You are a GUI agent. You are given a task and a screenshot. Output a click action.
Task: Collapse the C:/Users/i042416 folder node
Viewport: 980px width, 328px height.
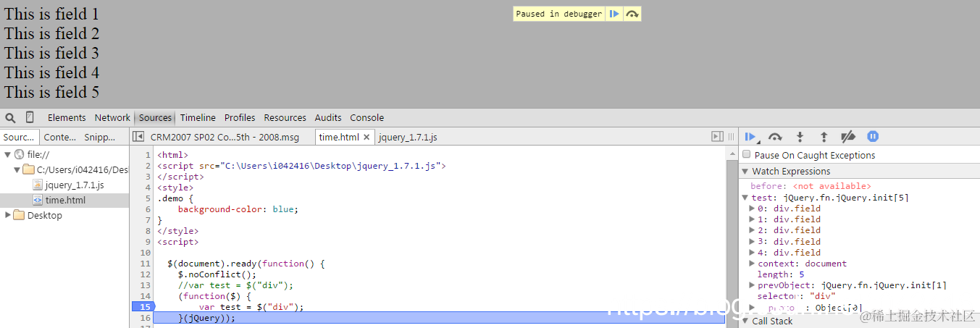pyautogui.click(x=17, y=169)
